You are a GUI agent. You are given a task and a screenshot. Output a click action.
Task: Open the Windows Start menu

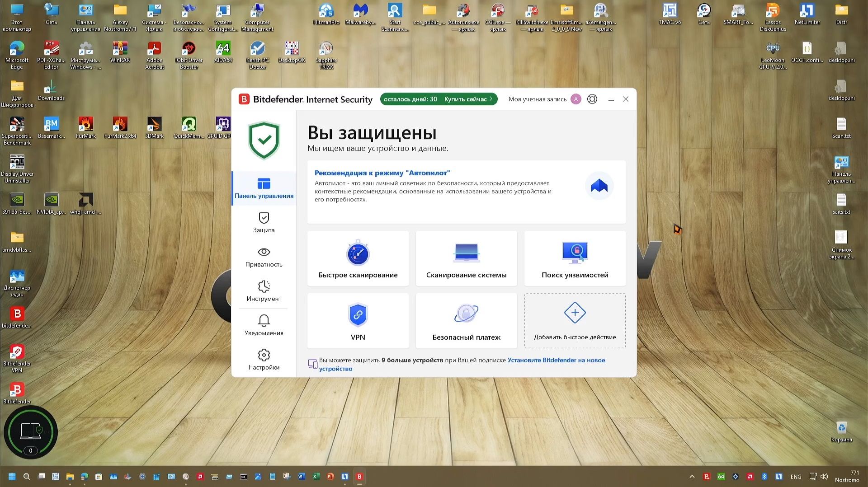click(x=12, y=477)
